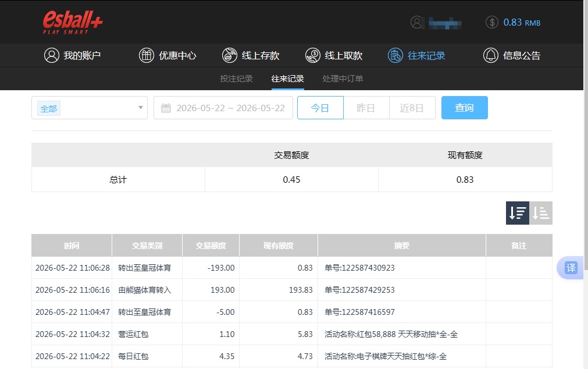
Task: Click order number 单号:122587416597
Action: 359,312
